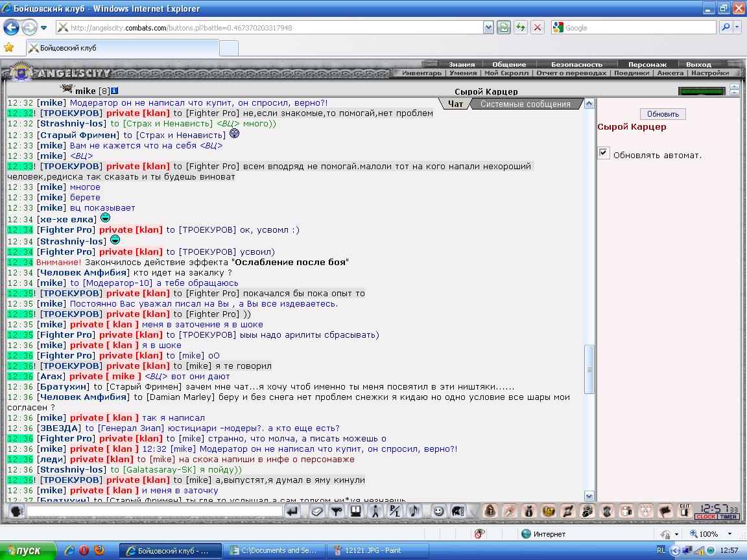Screen dimensions: 747x560
Task: Launch Opera from the quick launch bar
Action: coord(84,550)
